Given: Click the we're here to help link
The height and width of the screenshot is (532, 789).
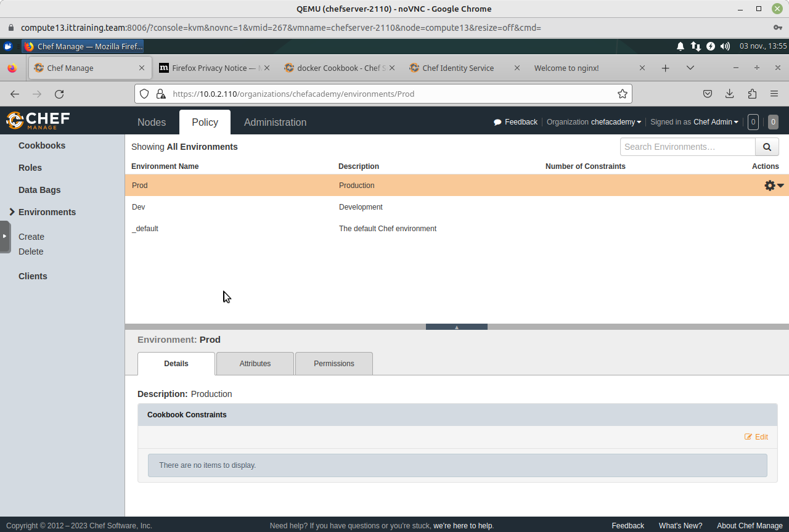Looking at the screenshot, I should 462,526.
